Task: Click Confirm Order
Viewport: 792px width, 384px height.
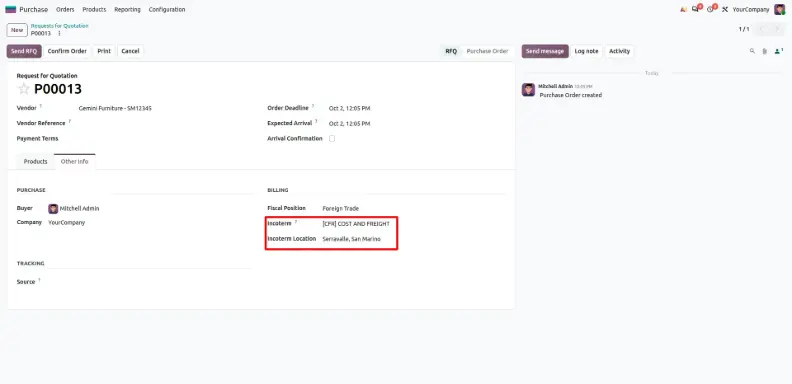Action: coord(67,51)
